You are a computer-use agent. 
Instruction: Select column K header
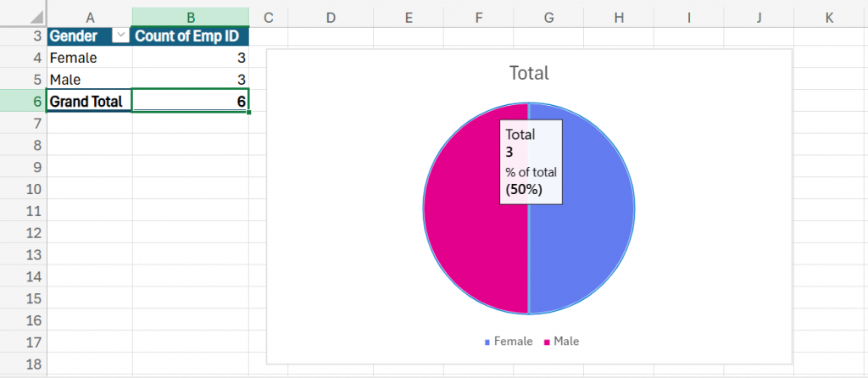[x=828, y=17]
